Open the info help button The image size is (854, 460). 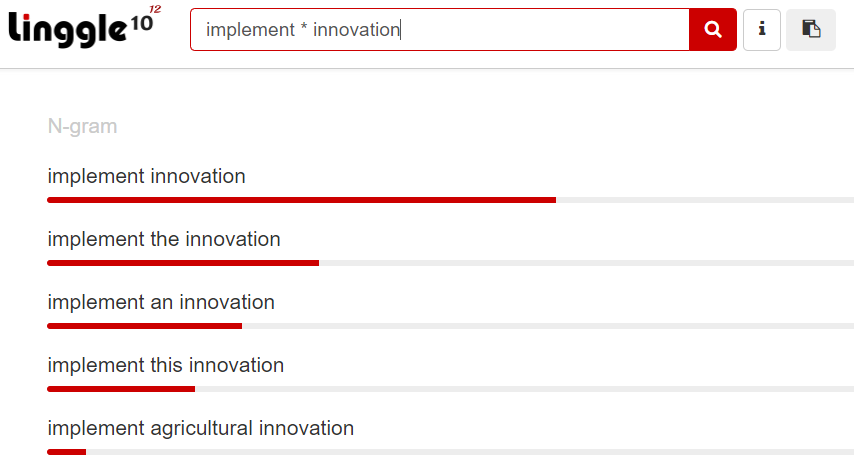pyautogui.click(x=761, y=29)
